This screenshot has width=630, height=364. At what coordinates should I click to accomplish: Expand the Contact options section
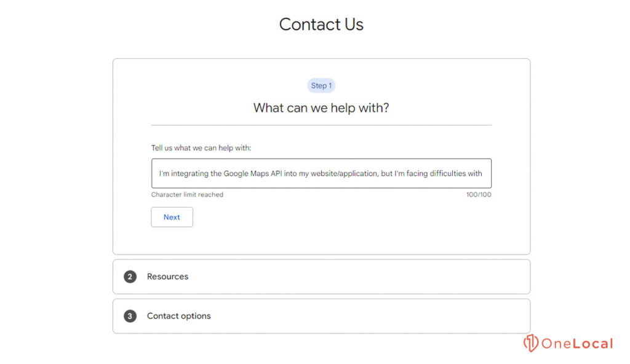(x=321, y=315)
